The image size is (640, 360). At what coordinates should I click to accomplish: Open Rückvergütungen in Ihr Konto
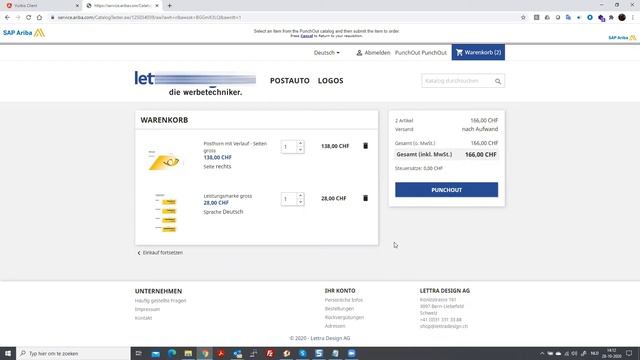(344, 317)
